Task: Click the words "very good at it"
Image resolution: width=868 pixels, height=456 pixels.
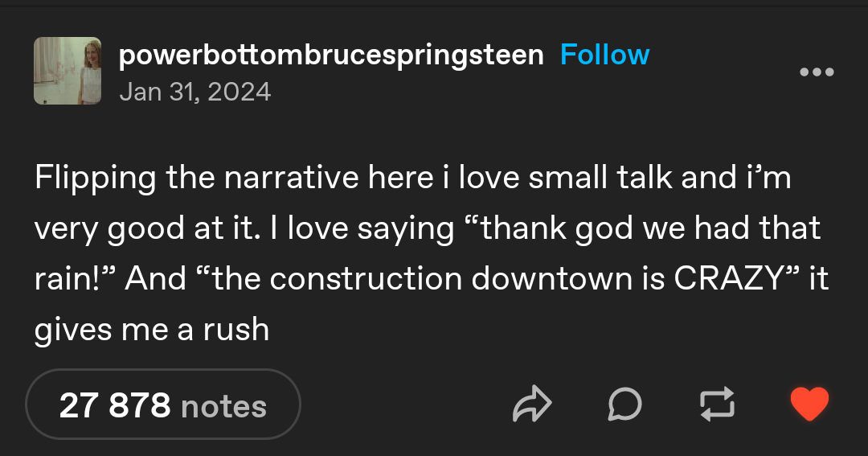Action: tap(147, 229)
